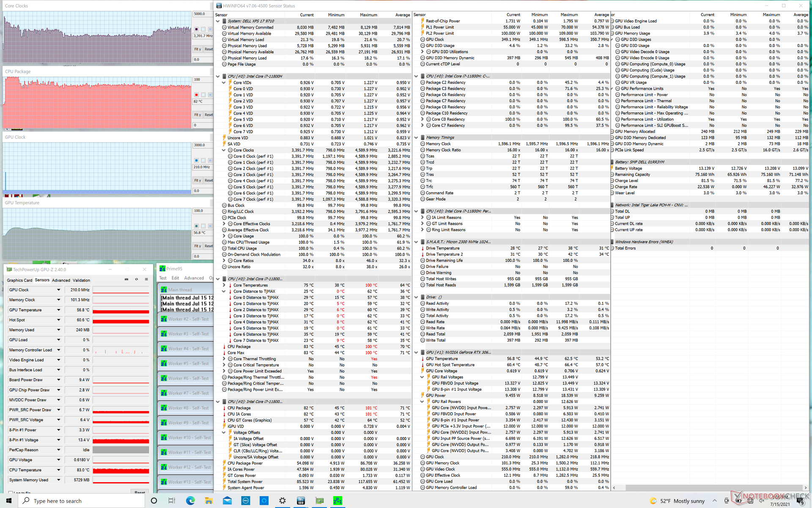Open Prime95 Test menu
This screenshot has width=812, height=508.
[163, 278]
